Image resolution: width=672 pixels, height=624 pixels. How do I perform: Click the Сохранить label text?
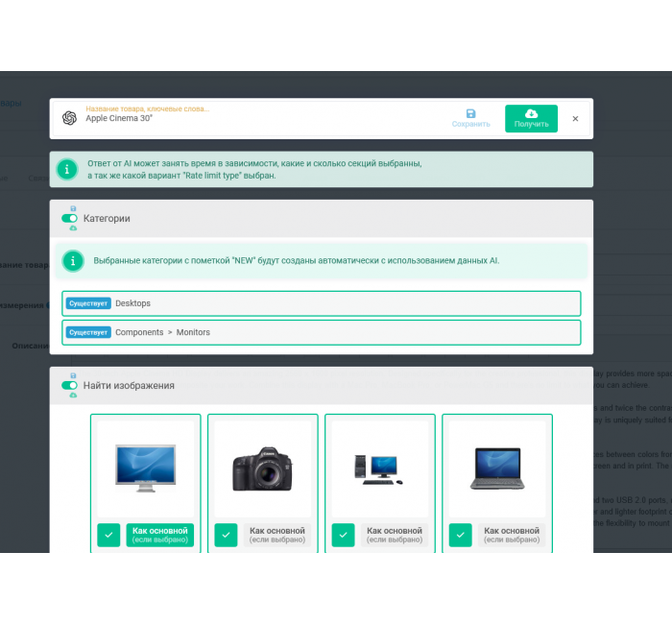click(x=470, y=124)
